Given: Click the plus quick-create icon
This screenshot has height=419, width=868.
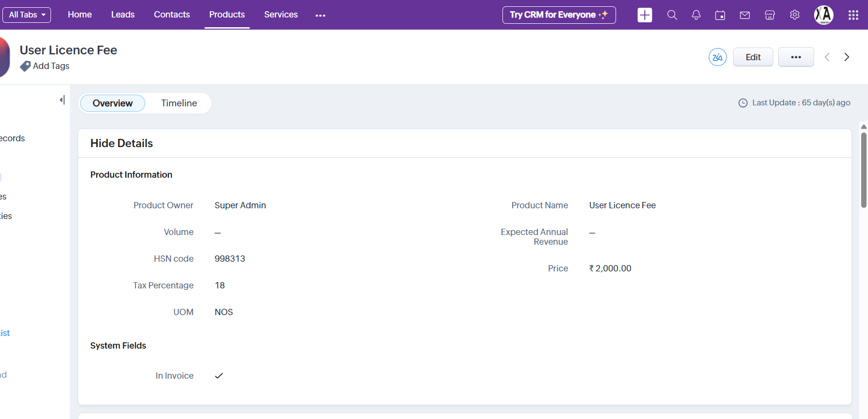Looking at the screenshot, I should point(644,15).
